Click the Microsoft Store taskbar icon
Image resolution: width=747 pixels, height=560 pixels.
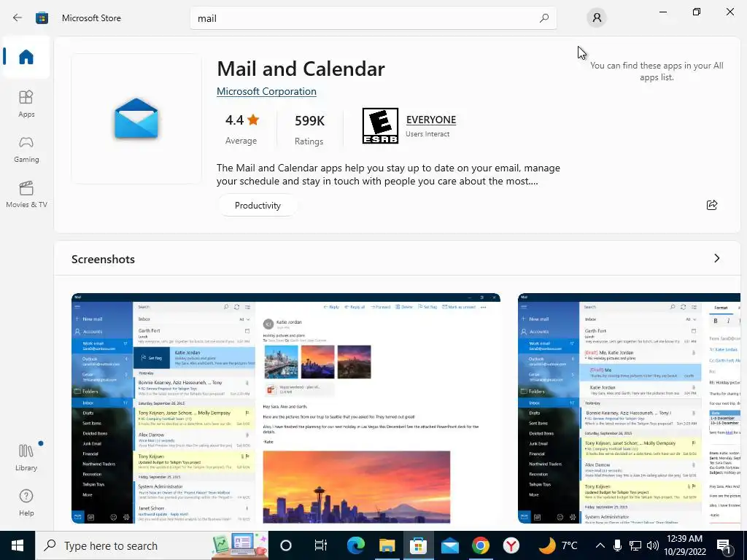click(x=418, y=545)
